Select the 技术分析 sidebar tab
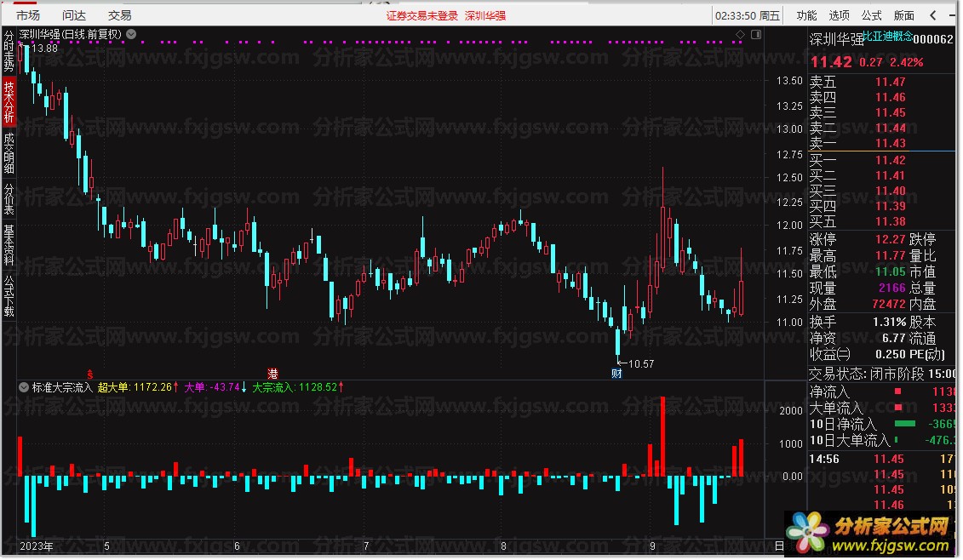This screenshot has width=963, height=560. coord(9,101)
